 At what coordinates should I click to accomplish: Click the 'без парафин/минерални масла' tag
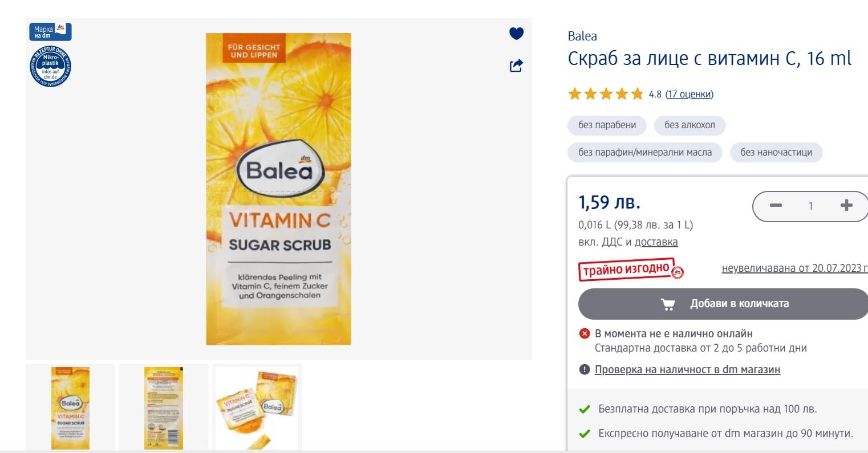(644, 152)
